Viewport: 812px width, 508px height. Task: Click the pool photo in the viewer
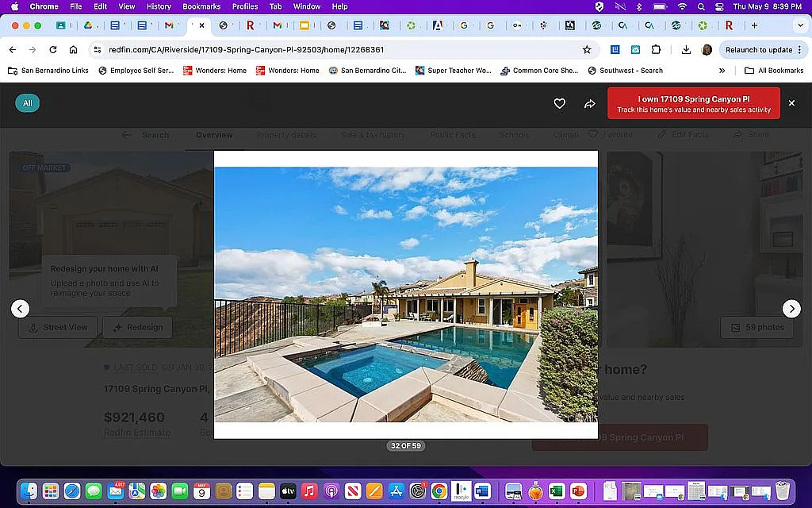[405, 294]
